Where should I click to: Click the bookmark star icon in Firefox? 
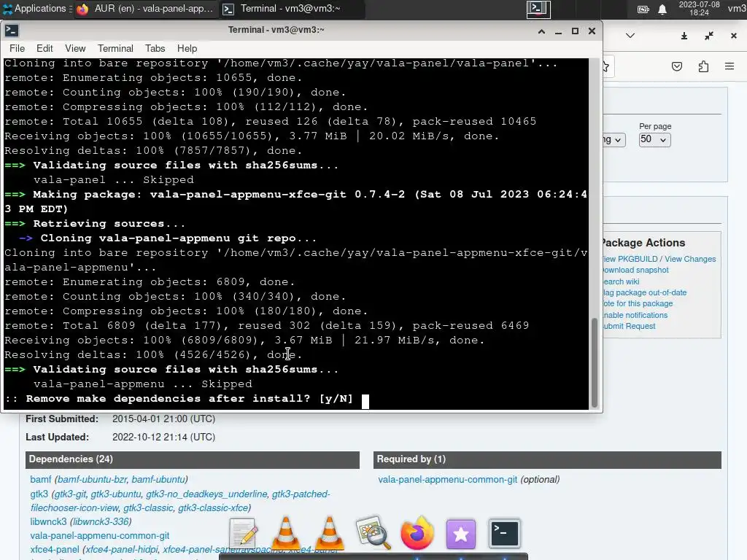click(x=606, y=66)
